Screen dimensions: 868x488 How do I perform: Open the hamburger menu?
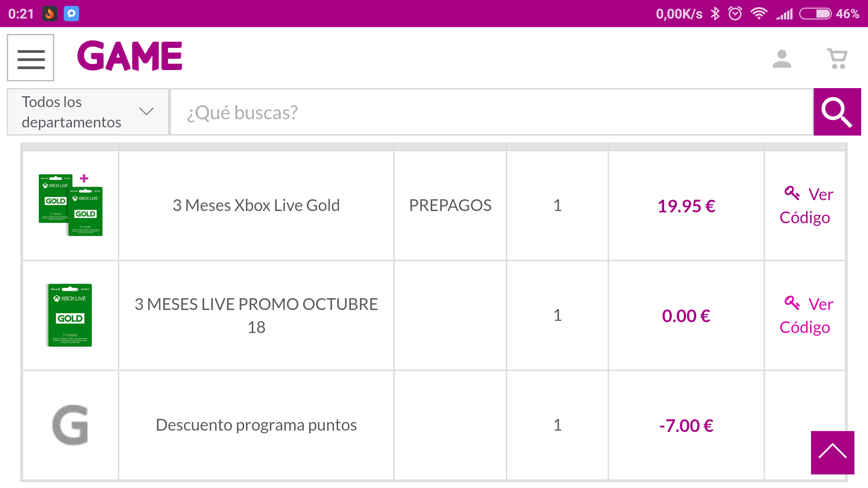[31, 58]
